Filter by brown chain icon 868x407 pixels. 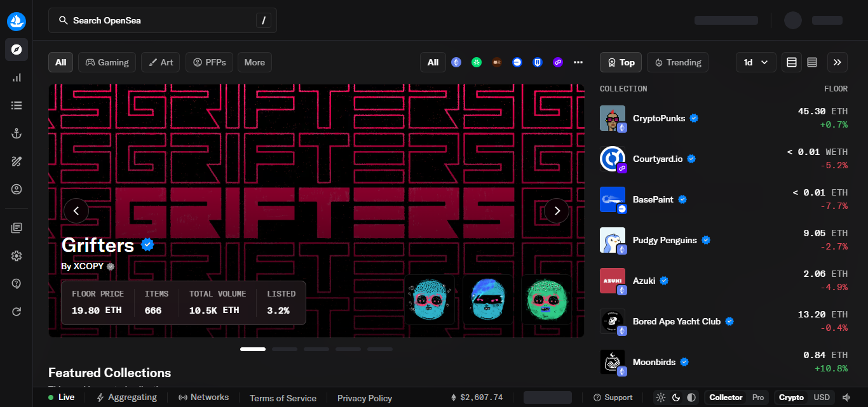(x=497, y=62)
